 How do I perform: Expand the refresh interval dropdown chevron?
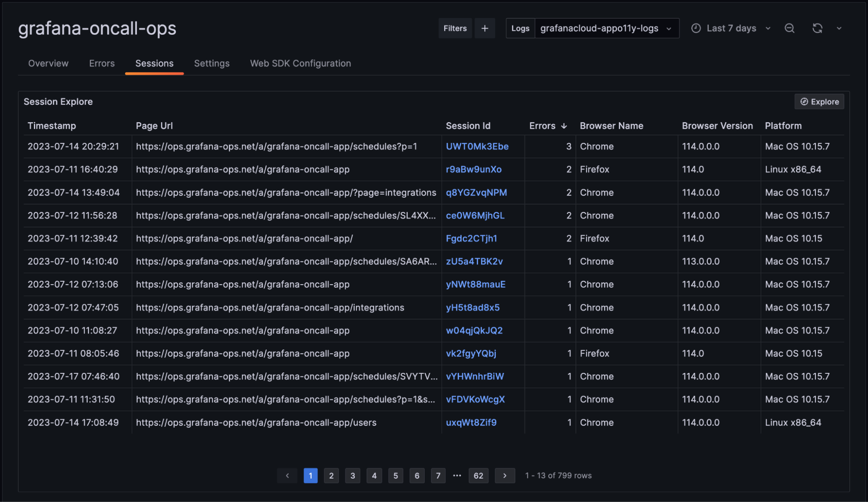point(839,28)
